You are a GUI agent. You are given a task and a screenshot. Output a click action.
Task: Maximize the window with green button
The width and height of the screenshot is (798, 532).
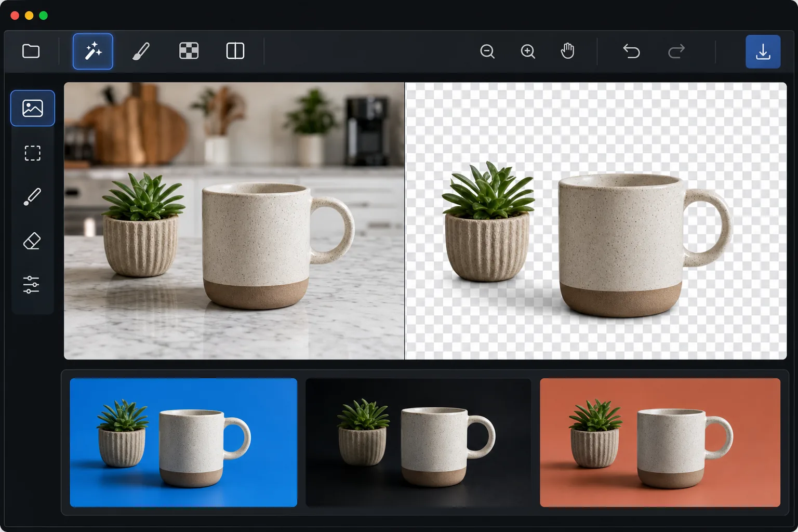point(44,16)
